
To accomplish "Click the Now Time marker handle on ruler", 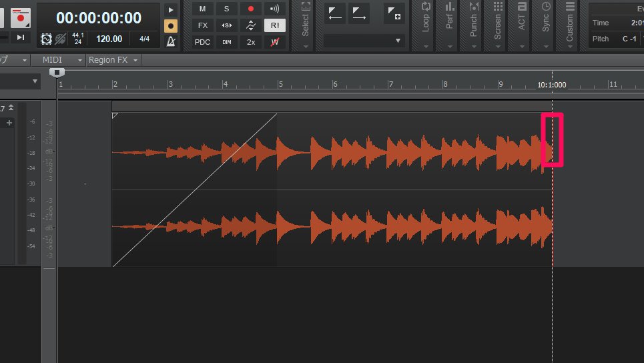I will tap(57, 73).
